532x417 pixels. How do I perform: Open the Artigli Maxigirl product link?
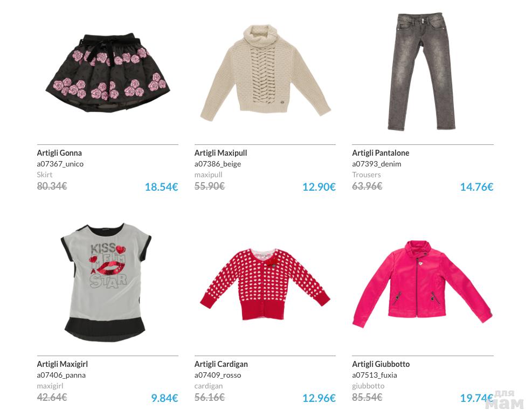(63, 364)
